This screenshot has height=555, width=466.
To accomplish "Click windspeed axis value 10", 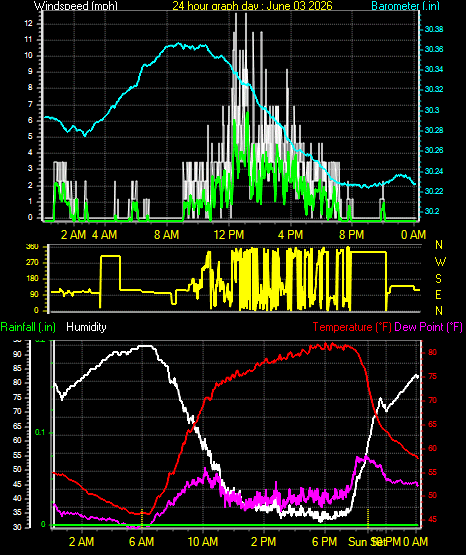I will click(28, 55).
